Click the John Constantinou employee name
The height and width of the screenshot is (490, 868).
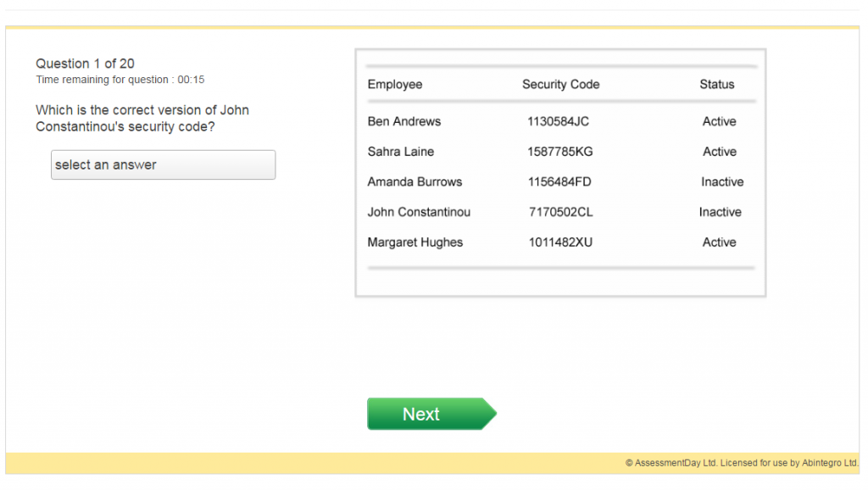[x=419, y=212]
